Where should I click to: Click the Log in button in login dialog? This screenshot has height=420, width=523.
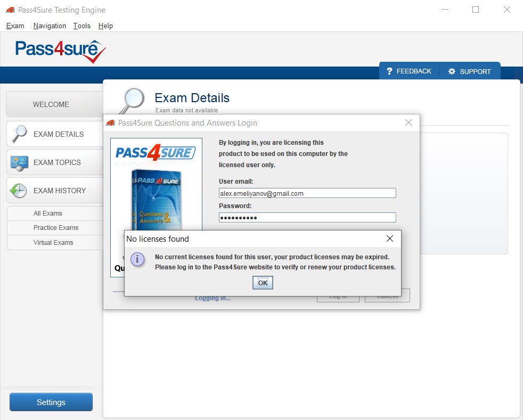tap(338, 296)
